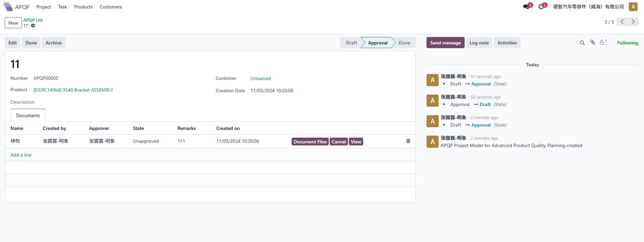Open the chat messages icon
Image resolution: width=644 pixels, height=242 pixels.
526,7
